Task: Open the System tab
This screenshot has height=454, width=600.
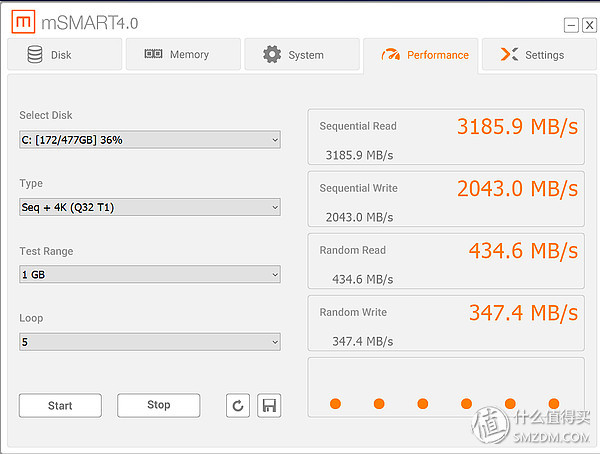Action: tap(302, 54)
